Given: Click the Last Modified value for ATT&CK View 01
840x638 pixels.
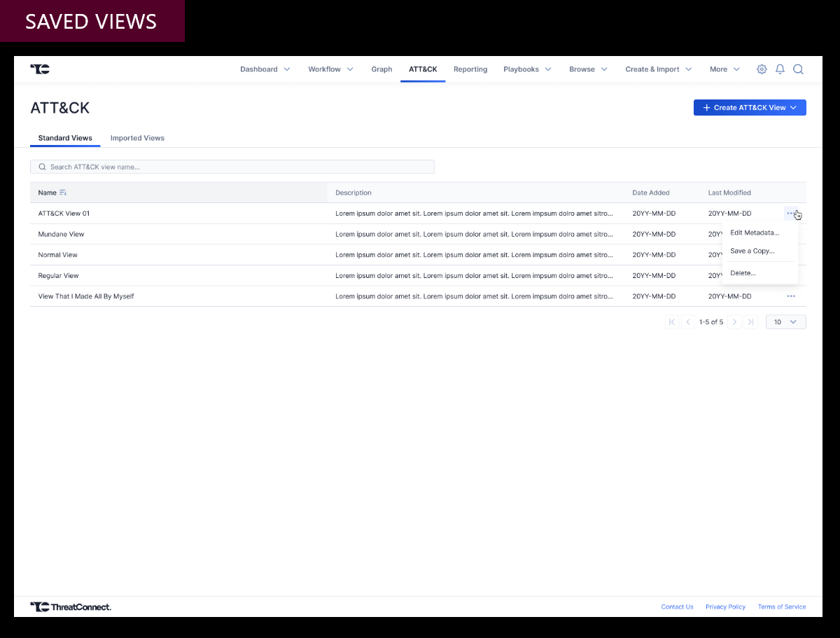Looking at the screenshot, I should tap(729, 213).
